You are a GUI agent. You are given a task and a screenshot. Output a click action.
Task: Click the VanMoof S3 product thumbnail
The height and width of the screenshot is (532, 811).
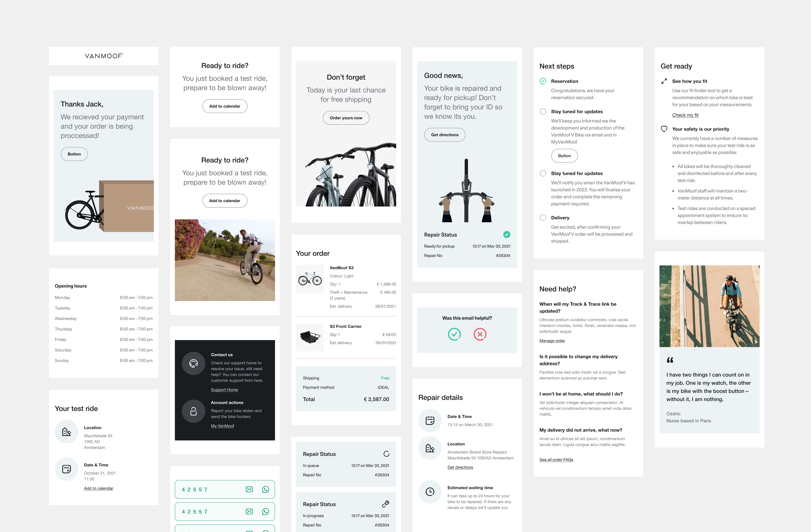tap(310, 279)
